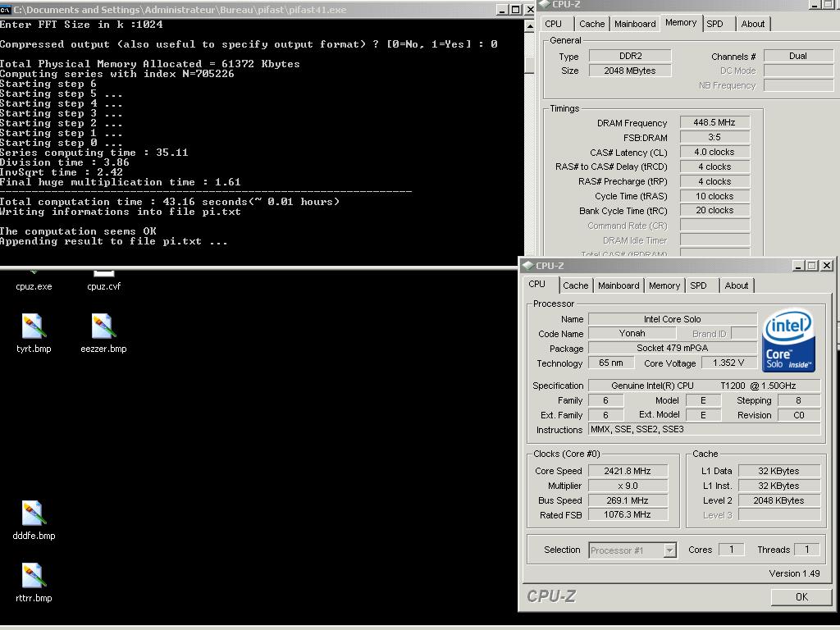The height and width of the screenshot is (630, 840).
Task: Close the front CPU-Z window
Action: pyautogui.click(x=827, y=265)
